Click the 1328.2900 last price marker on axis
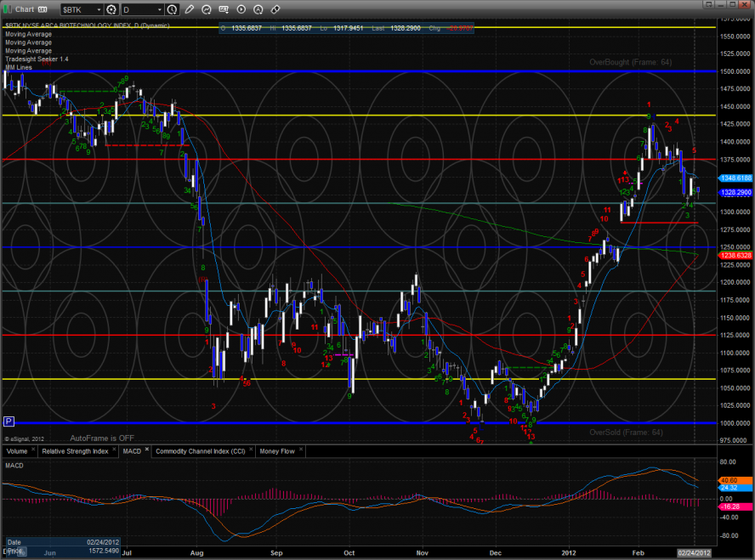This screenshot has height=560, width=755. (735, 193)
